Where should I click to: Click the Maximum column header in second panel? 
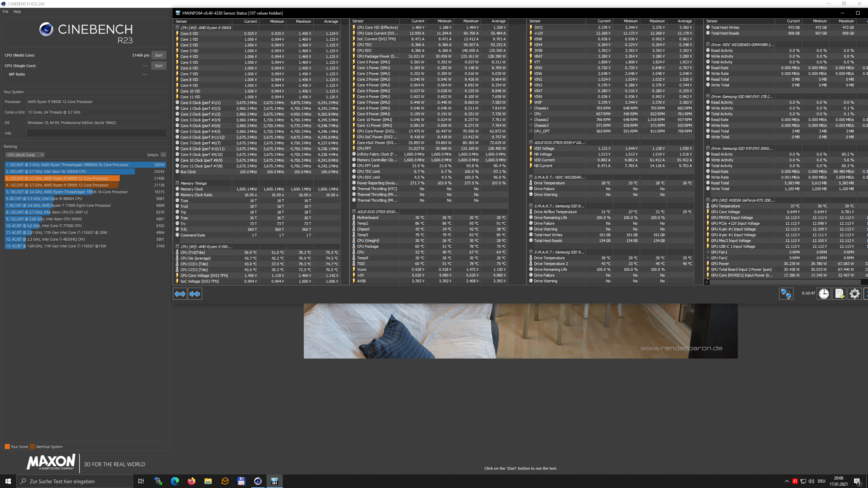(x=467, y=21)
